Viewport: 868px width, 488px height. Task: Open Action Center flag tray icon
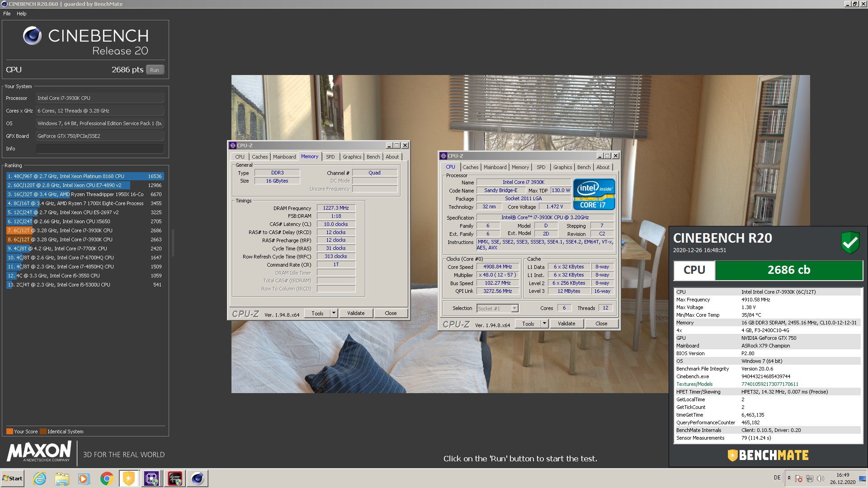click(x=799, y=479)
